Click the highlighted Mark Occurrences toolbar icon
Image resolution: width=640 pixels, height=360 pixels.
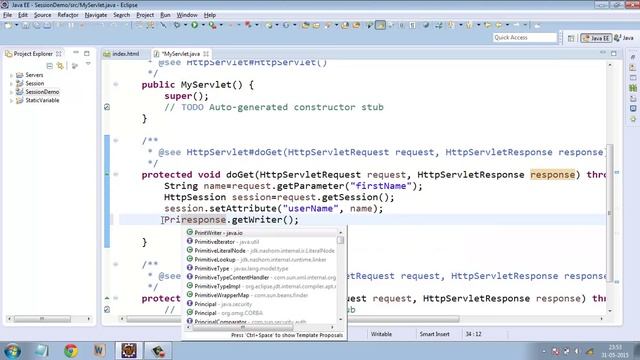point(380,25)
